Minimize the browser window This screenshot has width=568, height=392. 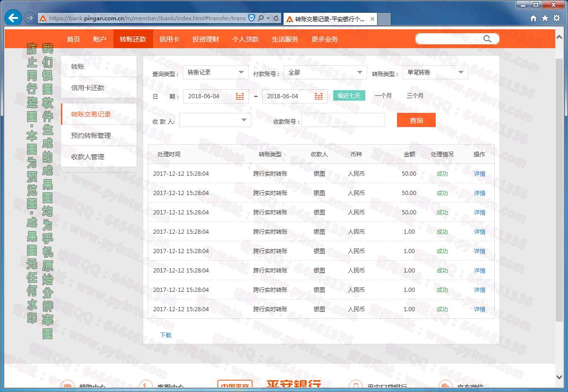click(522, 5)
